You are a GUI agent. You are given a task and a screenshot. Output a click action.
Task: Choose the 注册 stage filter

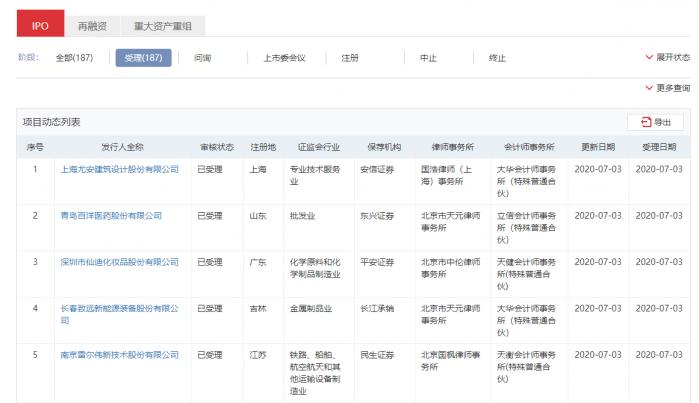(x=350, y=58)
